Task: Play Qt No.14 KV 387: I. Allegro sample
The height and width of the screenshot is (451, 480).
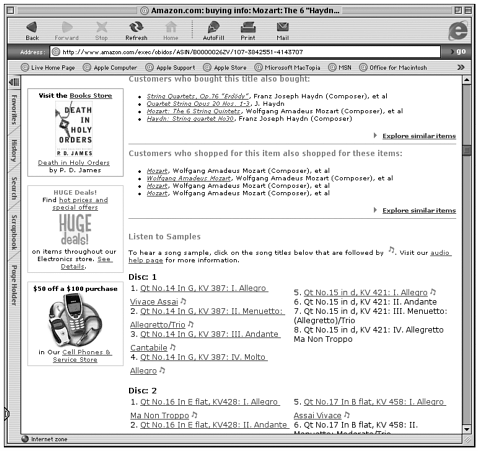Action: pyautogui.click(x=204, y=288)
